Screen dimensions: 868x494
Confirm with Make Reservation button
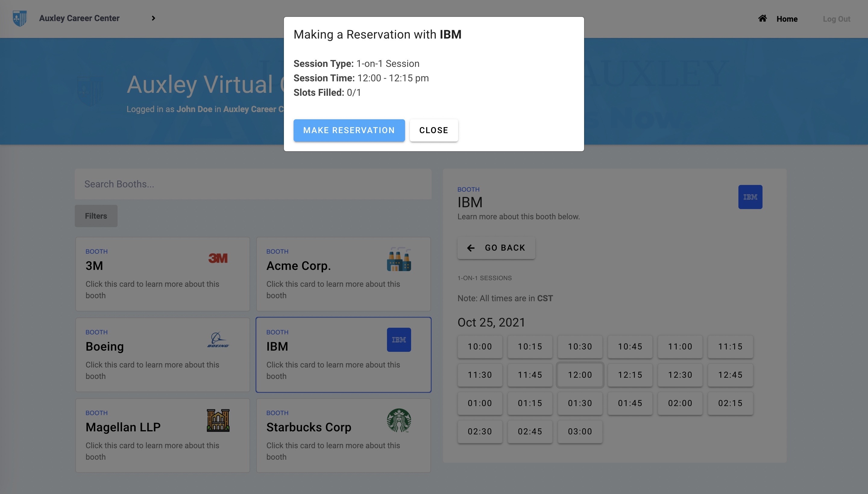pyautogui.click(x=349, y=130)
